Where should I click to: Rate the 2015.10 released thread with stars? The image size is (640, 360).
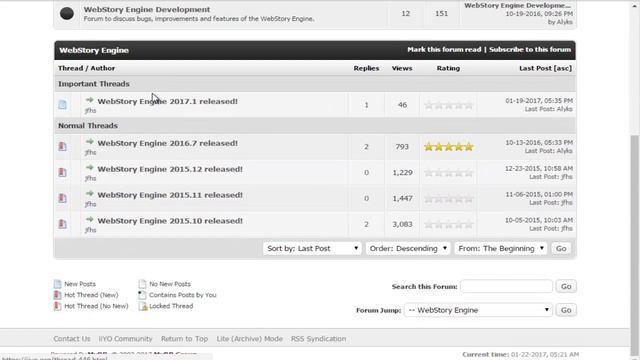(449, 224)
